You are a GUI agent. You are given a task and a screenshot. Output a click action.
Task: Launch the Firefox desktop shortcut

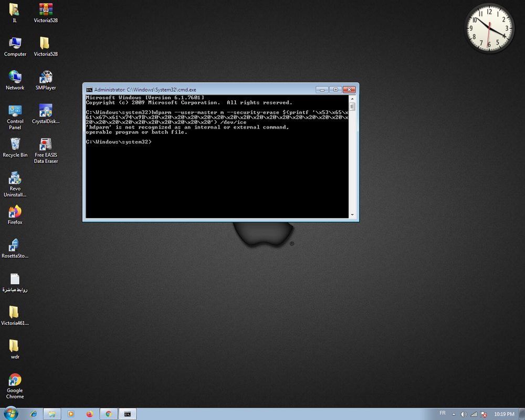[x=15, y=215]
